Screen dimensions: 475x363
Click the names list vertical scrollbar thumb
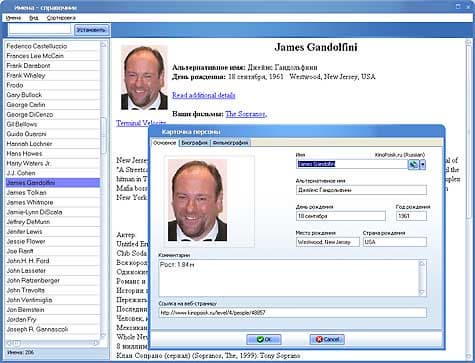coord(103,135)
